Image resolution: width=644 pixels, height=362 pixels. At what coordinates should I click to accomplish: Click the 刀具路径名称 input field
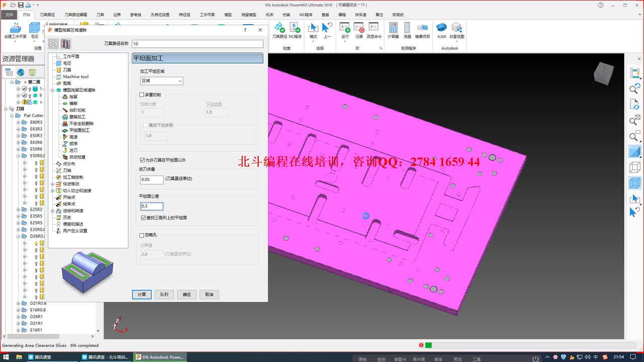click(x=197, y=44)
